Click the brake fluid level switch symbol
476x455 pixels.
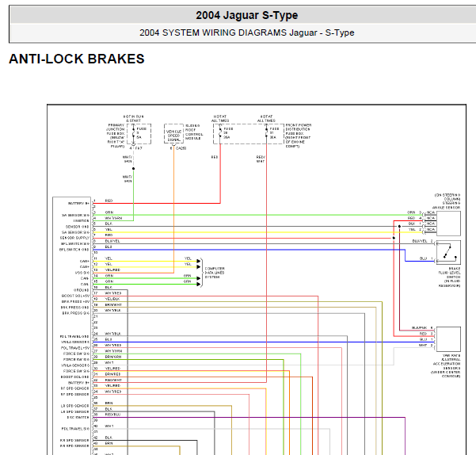click(448, 252)
